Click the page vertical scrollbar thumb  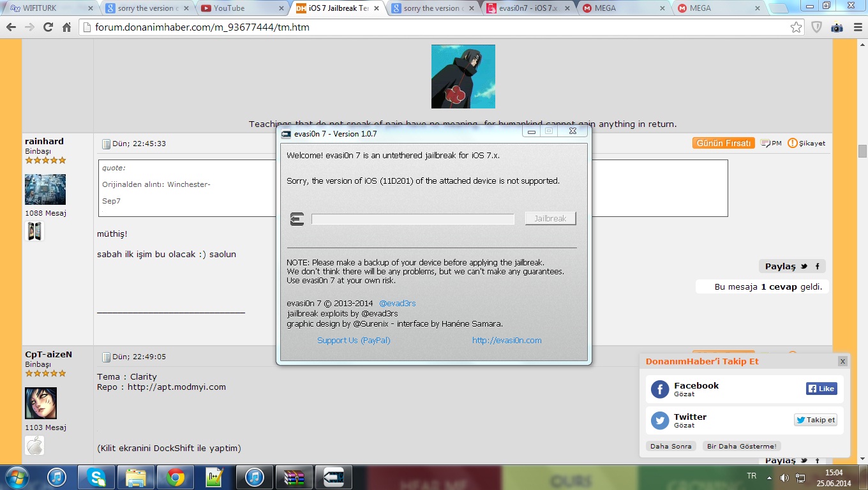862,151
